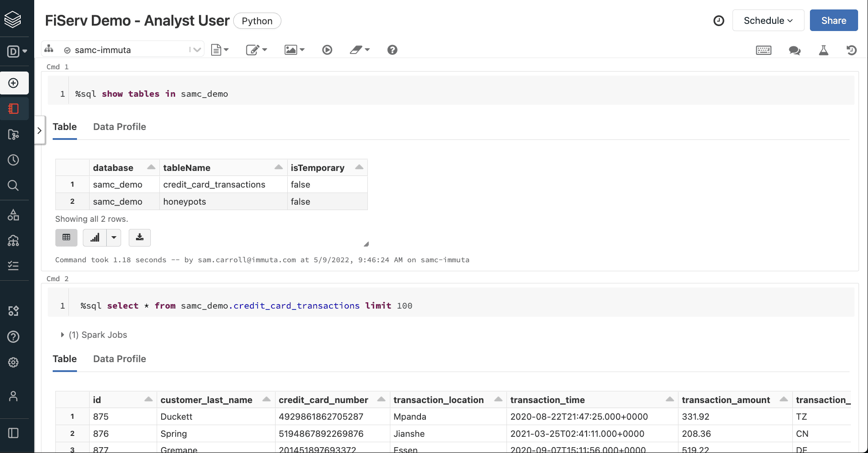
Task: Expand the (1) Spark Jobs section
Action: pyautogui.click(x=94, y=335)
